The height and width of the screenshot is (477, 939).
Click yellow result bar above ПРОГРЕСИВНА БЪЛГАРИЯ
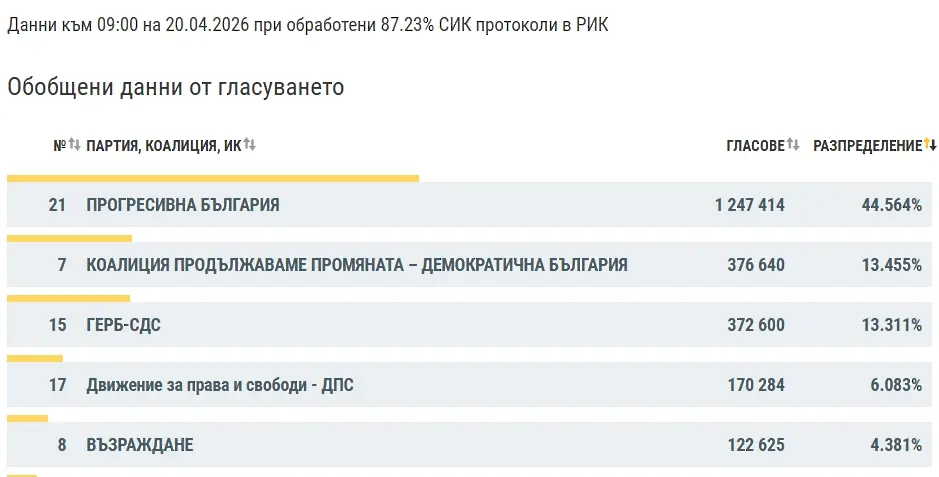click(x=212, y=178)
